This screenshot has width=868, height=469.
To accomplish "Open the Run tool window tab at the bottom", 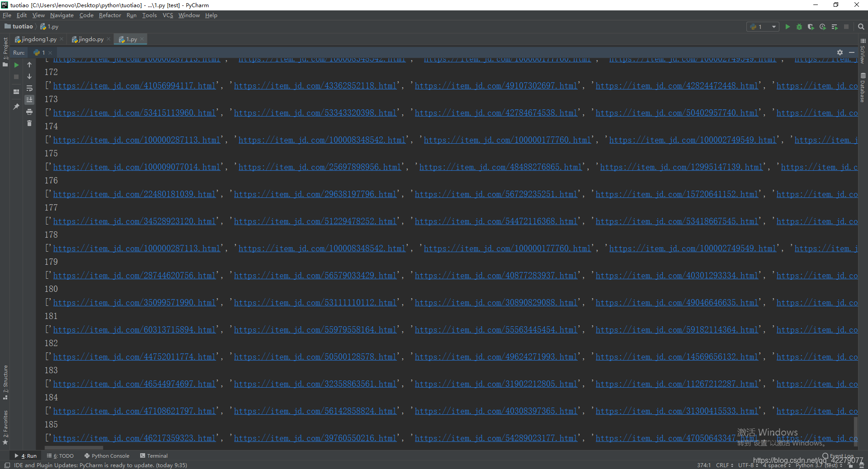I will pos(26,456).
